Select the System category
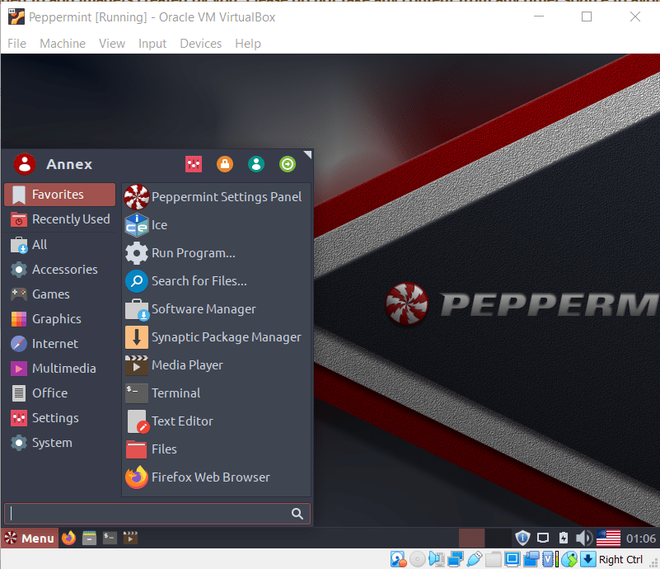Image resolution: width=660 pixels, height=569 pixels. [x=59, y=443]
